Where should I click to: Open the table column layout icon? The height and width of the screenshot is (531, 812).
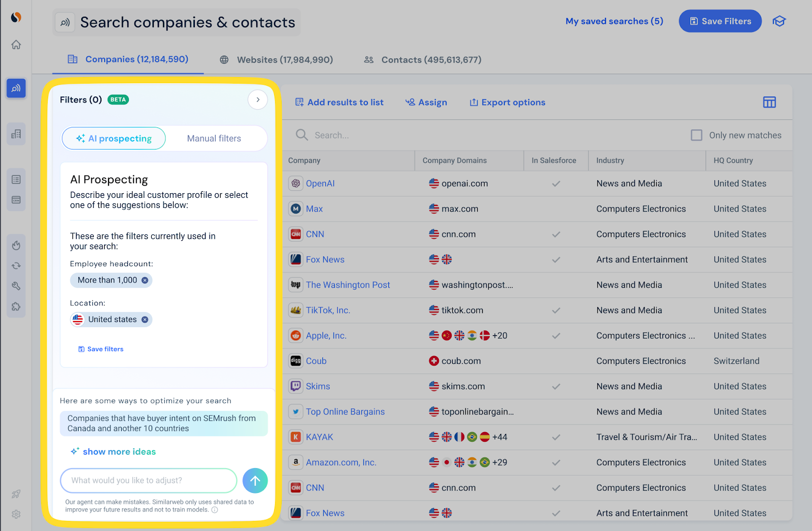click(x=769, y=102)
